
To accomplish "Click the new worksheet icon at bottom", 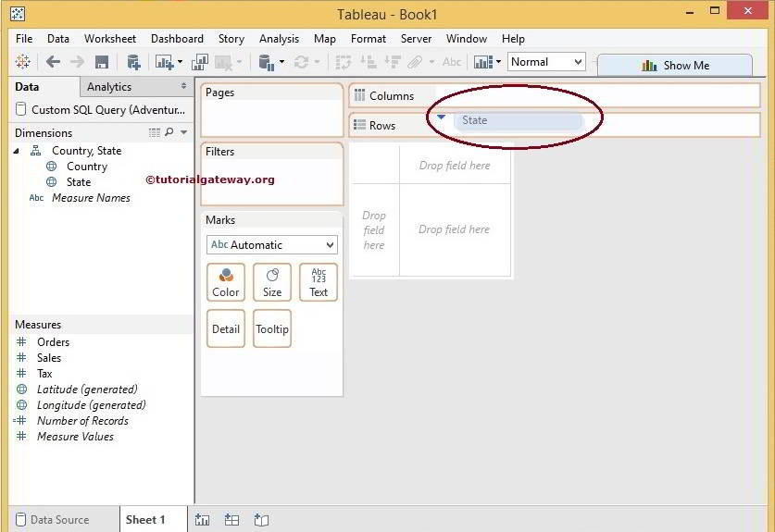I will [x=203, y=520].
